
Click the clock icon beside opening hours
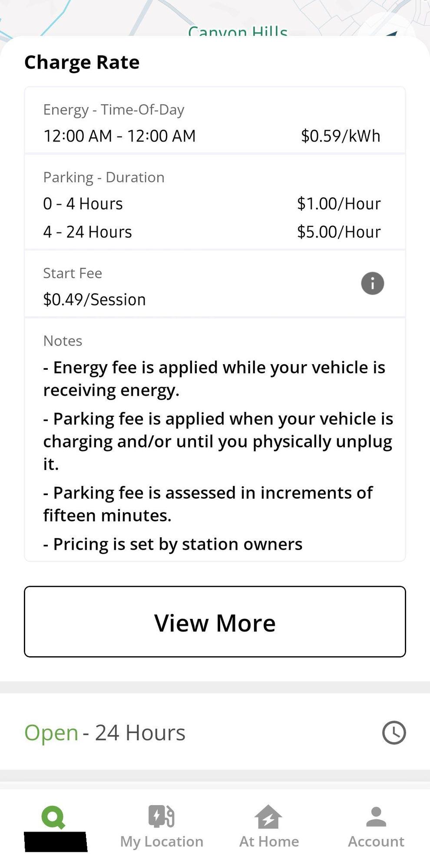click(394, 733)
